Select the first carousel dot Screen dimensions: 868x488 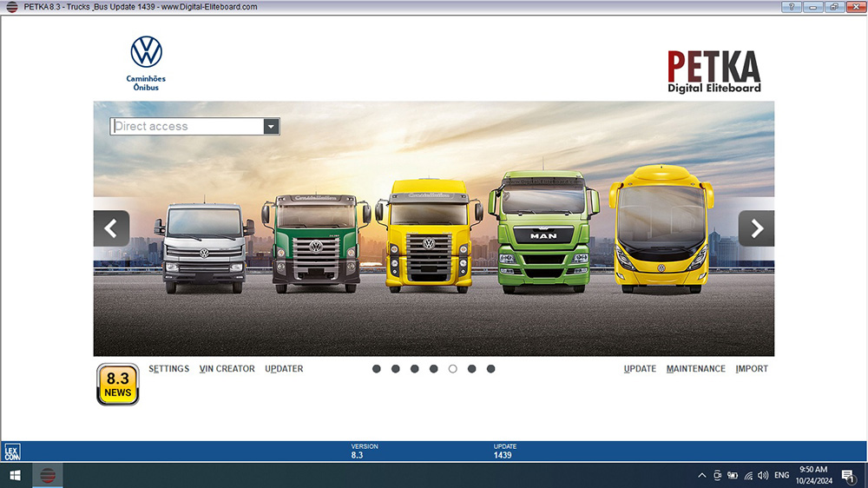pos(377,369)
